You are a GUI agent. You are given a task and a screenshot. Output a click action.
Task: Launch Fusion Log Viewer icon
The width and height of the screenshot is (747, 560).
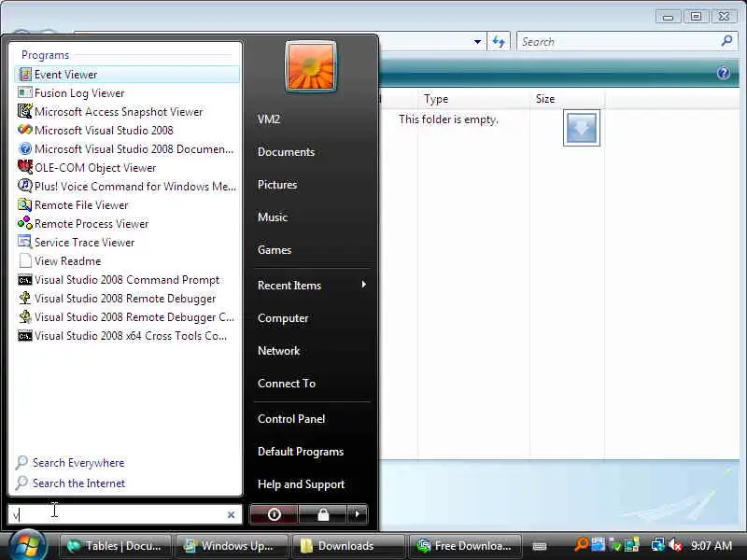(x=25, y=92)
